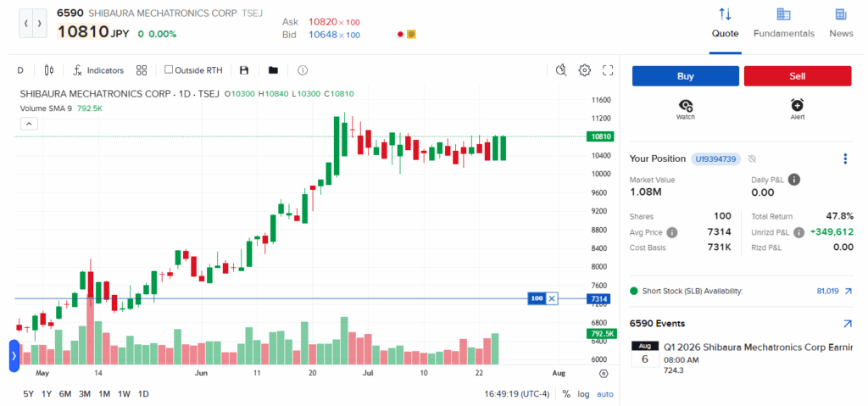Expand the chart to fullscreen

pyautogui.click(x=608, y=70)
